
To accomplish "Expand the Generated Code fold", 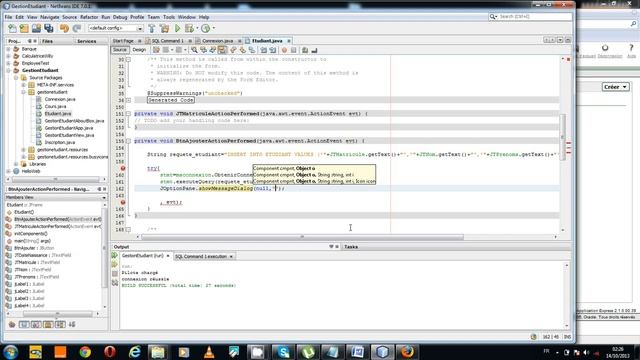I will (128, 100).
